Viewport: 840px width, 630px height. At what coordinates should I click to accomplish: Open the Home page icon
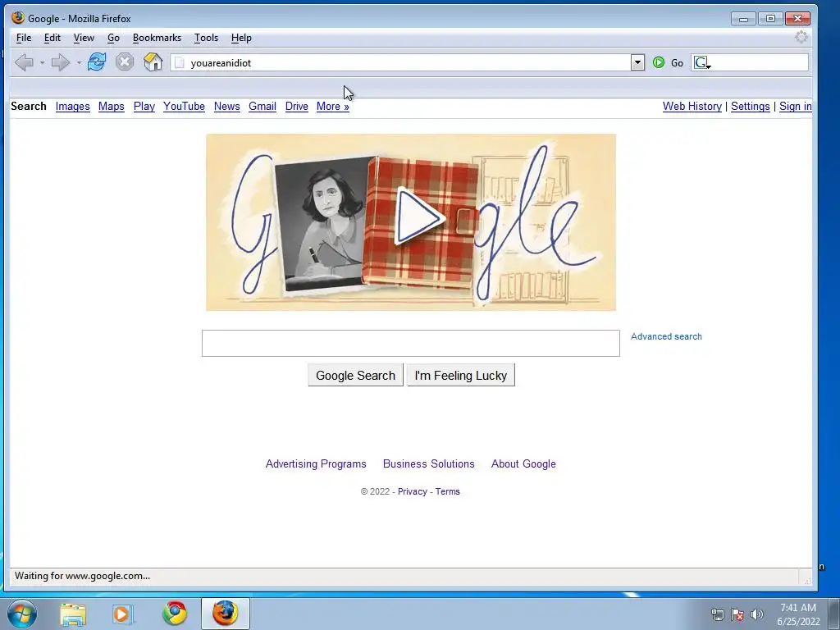point(153,62)
